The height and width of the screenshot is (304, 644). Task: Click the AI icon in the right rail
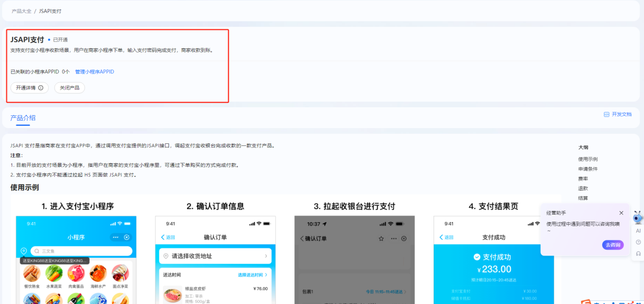638,231
